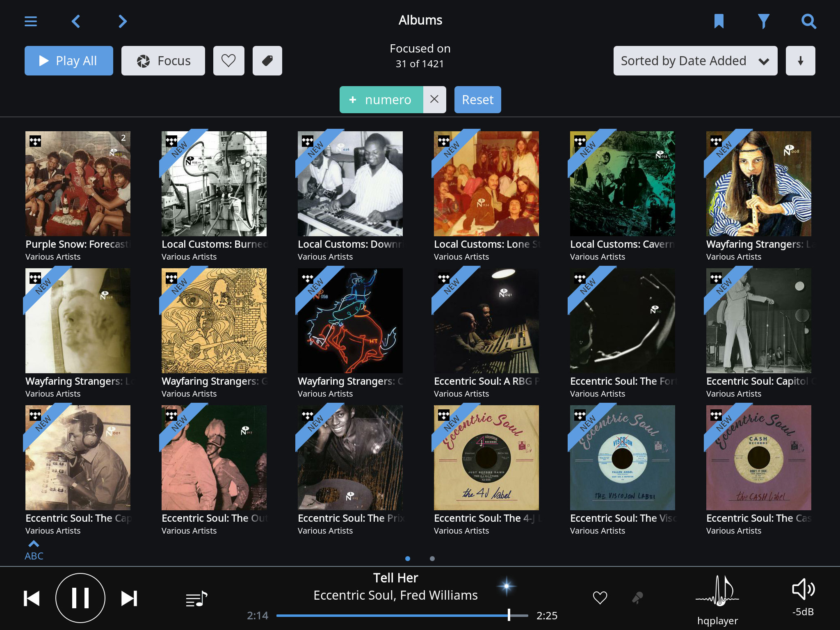
Task: Open Local Customs: Burned album cover
Action: pos(214,184)
